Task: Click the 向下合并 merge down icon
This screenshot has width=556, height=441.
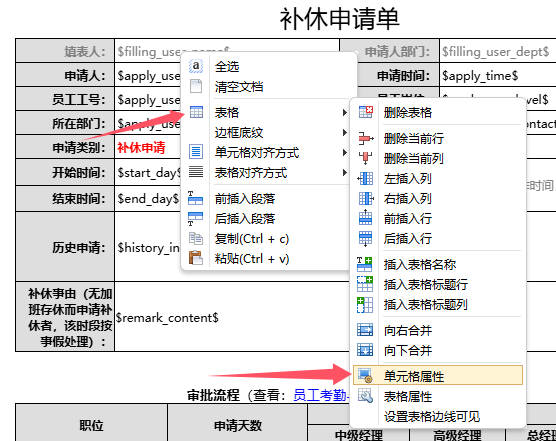Action: click(x=365, y=350)
